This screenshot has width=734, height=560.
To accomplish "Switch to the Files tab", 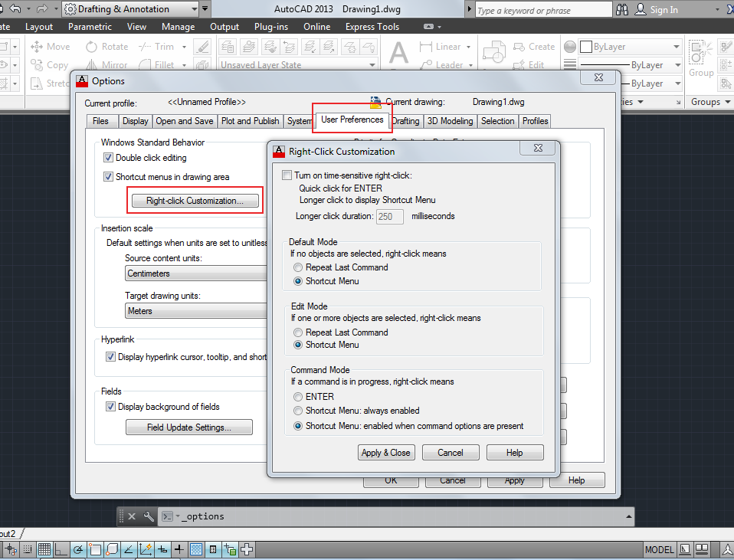I will [x=100, y=121].
